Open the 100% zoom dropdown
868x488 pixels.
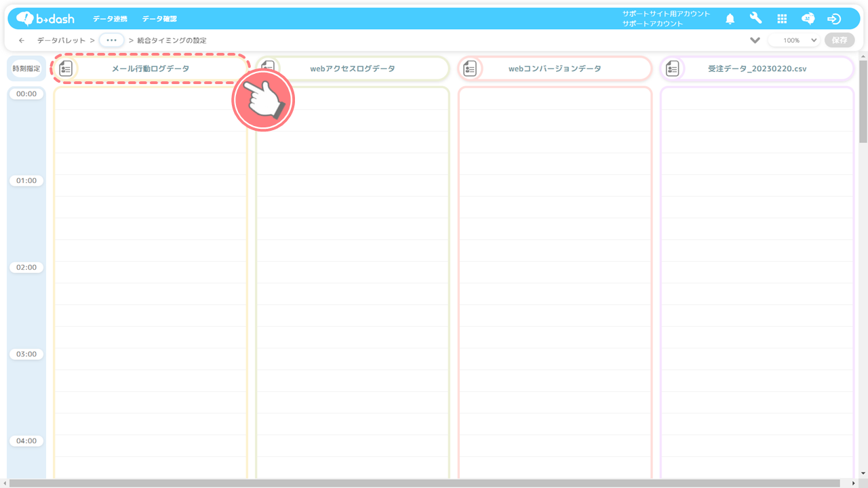(x=795, y=40)
